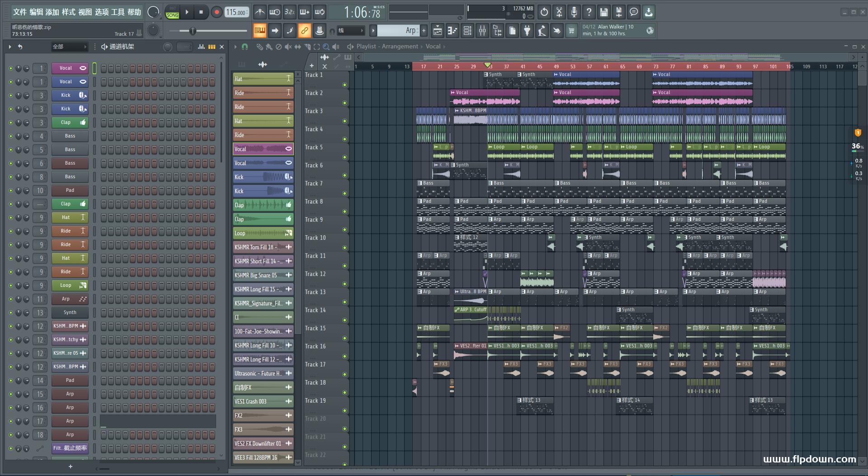This screenshot has width=868, height=476.
Task: Open the 视图 menu
Action: [85, 12]
